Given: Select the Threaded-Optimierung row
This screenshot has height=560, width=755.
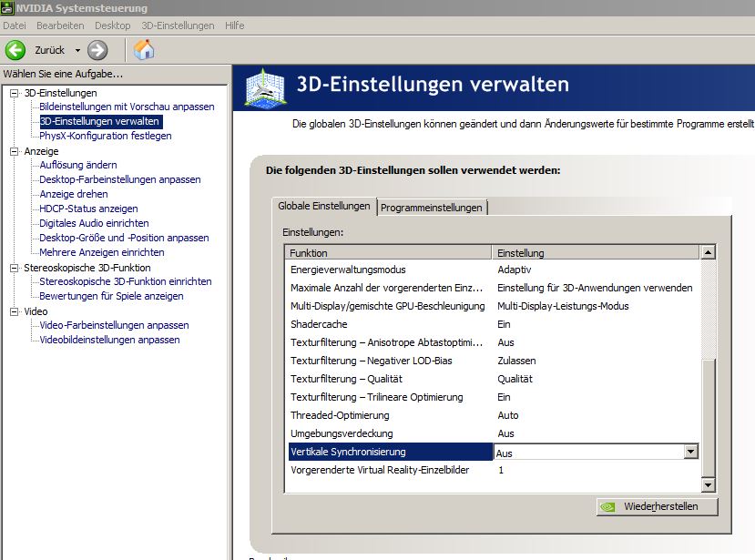Looking at the screenshot, I should (492, 415).
